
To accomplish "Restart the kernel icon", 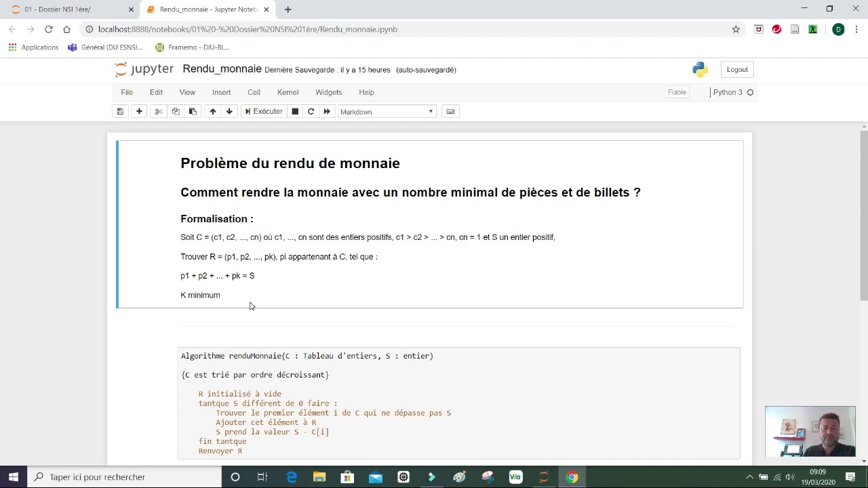I will click(311, 111).
